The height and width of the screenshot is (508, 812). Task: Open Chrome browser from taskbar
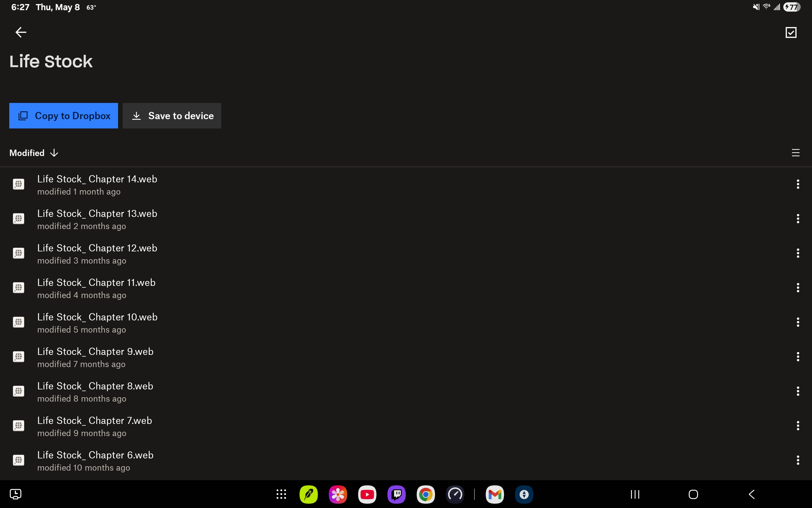[x=426, y=494]
